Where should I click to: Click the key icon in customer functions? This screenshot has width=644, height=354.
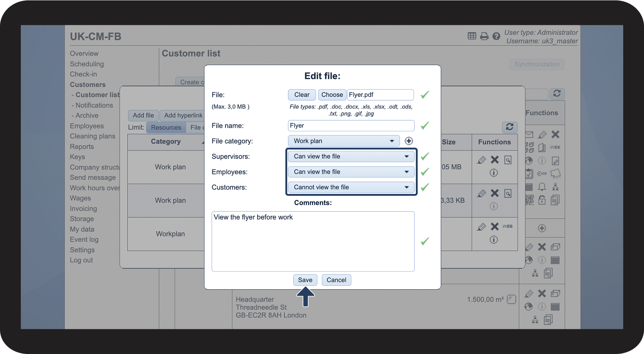click(x=542, y=174)
